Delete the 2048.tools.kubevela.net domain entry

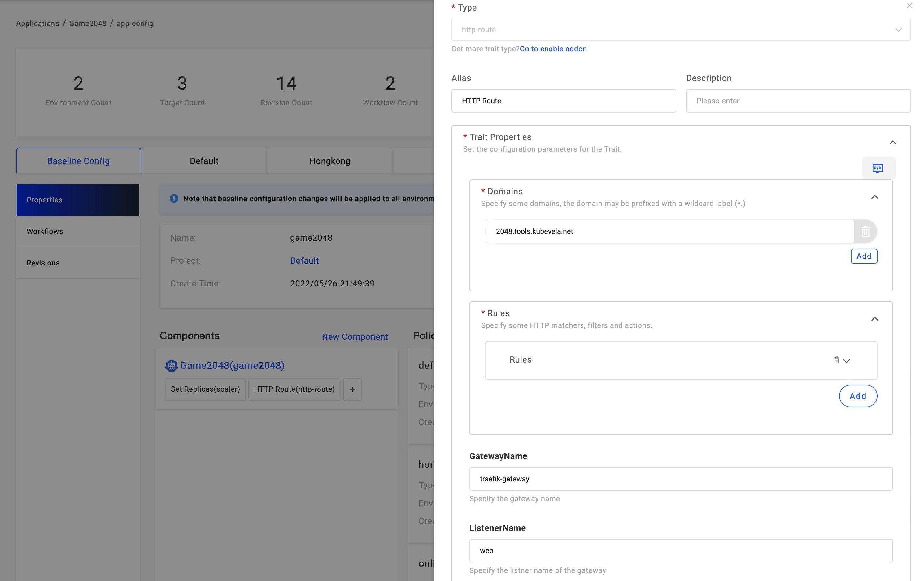865,232
